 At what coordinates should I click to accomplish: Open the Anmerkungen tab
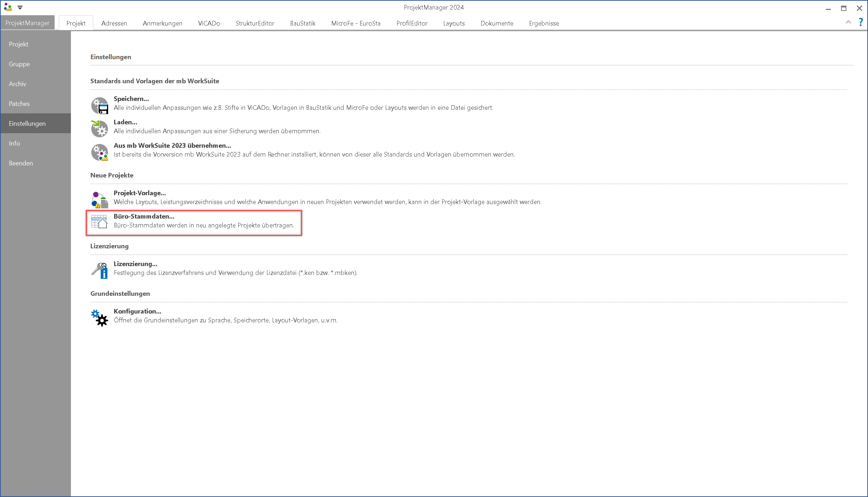[162, 23]
